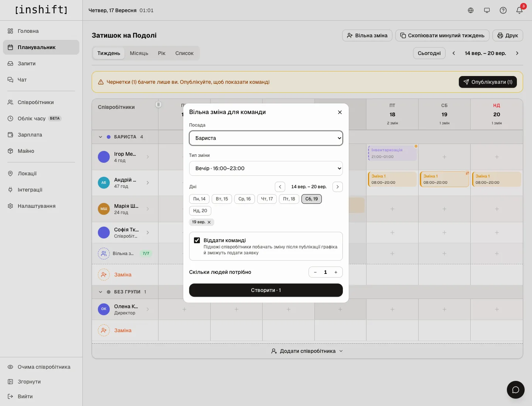Open Інвентаризація shift on Friday
The height and width of the screenshot is (406, 532).
click(392, 153)
